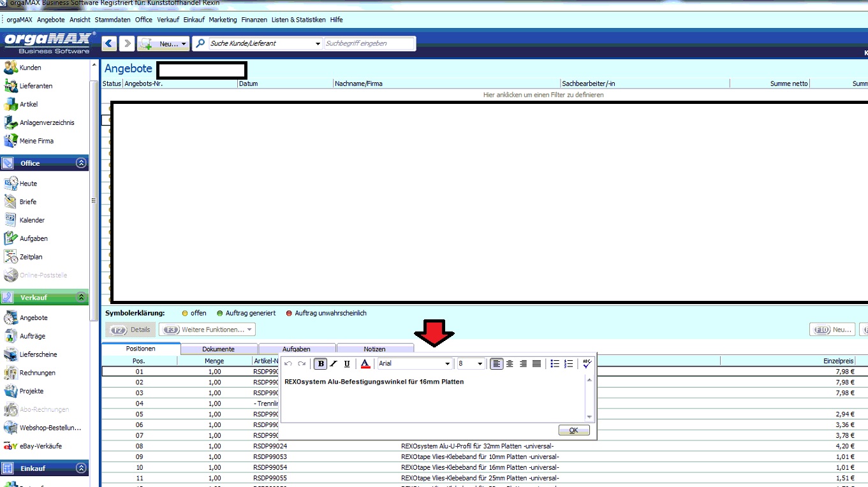
Task: Open Kalender in the sidebar
Action: click(24, 221)
